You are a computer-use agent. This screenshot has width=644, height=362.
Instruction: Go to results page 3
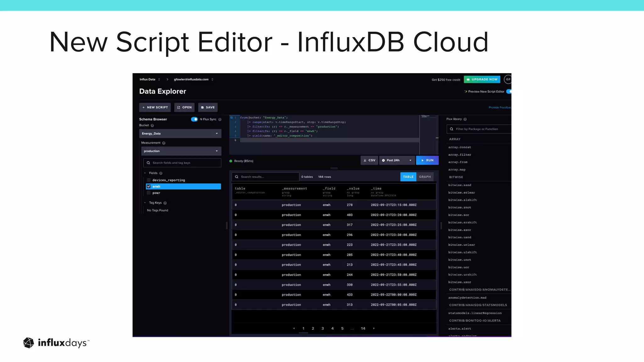323,328
